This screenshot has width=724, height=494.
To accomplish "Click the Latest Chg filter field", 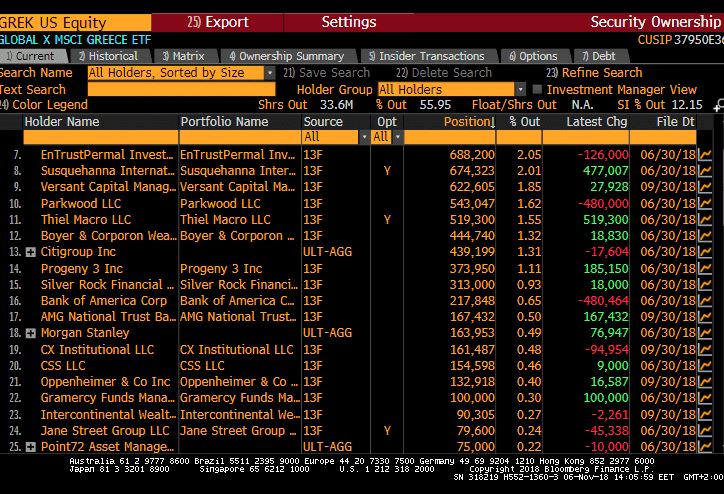I will pyautogui.click(x=586, y=137).
